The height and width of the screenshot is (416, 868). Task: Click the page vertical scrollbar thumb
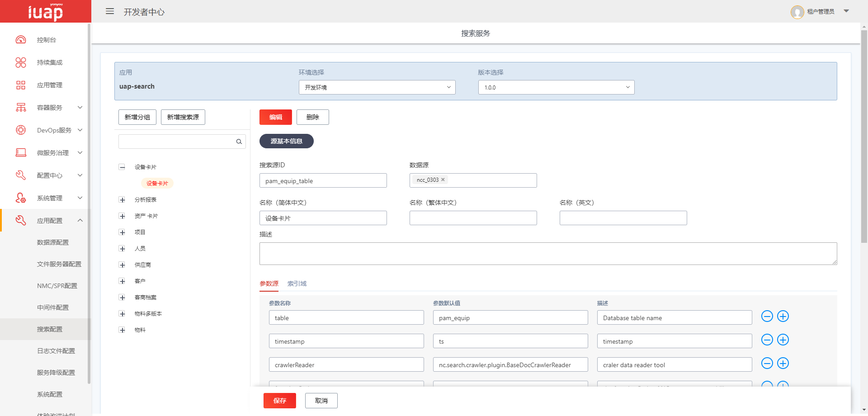point(864,137)
